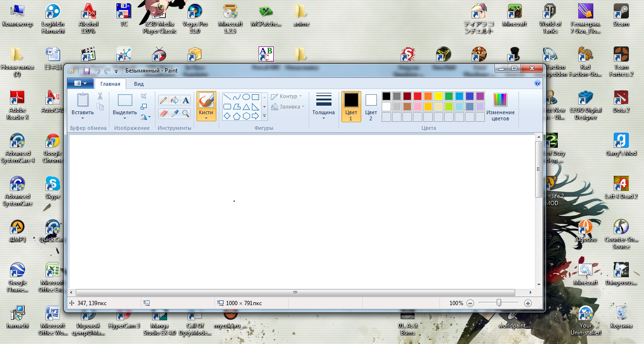The image size is (644, 344).
Task: Pick the pink color swatch
Action: click(418, 107)
